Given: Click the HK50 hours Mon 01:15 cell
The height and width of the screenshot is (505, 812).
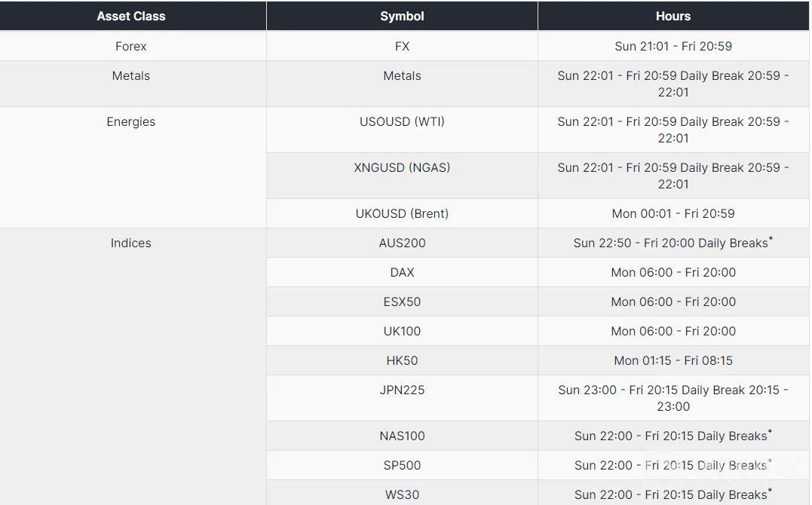Looking at the screenshot, I should tap(673, 360).
